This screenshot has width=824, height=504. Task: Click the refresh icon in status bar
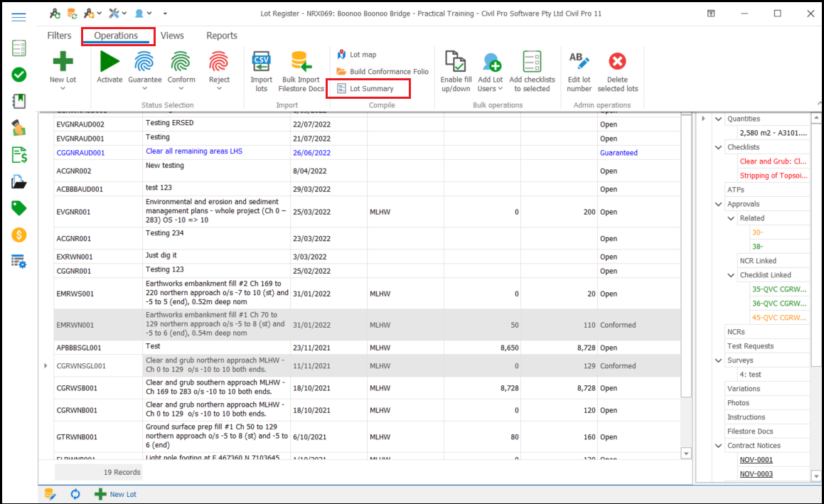(75, 494)
